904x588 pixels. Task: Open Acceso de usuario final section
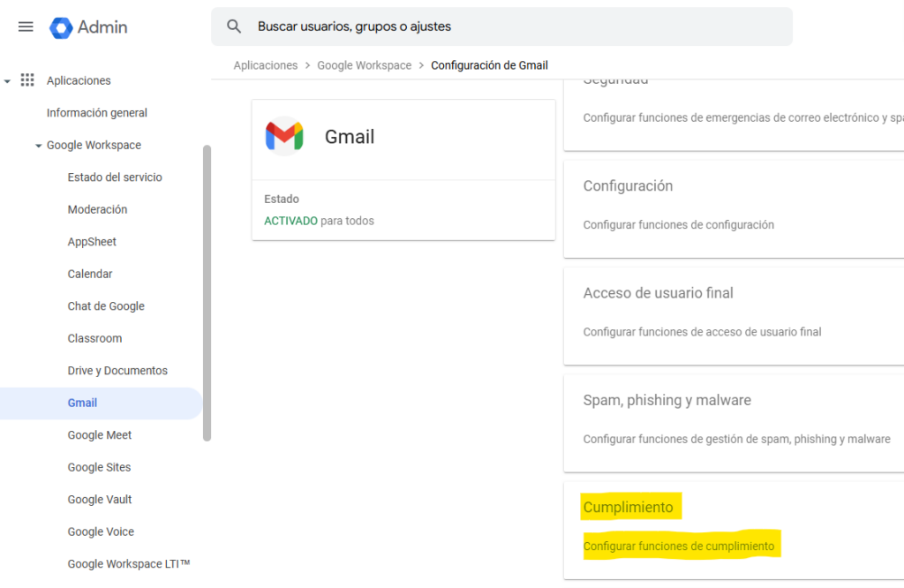pyautogui.click(x=658, y=293)
